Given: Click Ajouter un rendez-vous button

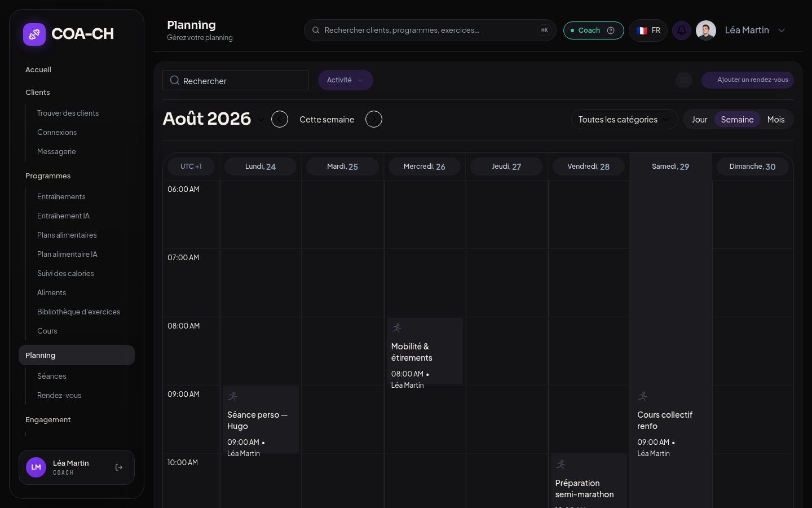Looking at the screenshot, I should (x=748, y=80).
